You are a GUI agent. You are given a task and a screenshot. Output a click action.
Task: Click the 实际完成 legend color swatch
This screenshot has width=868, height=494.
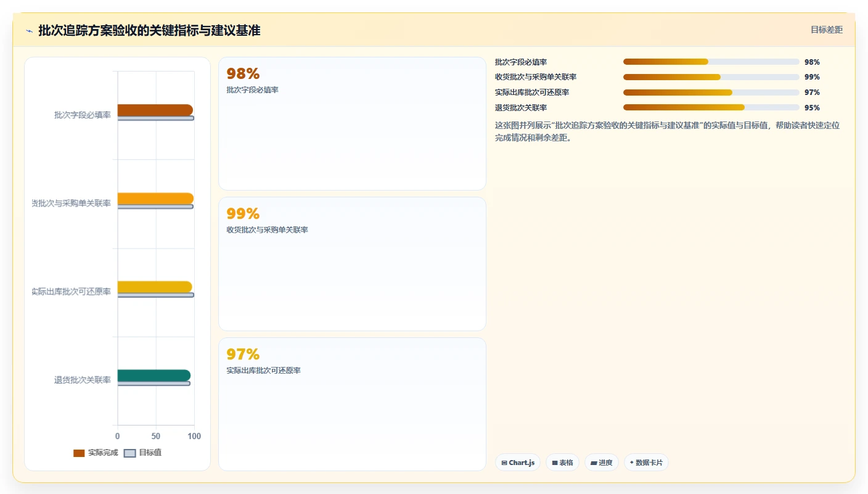79,453
